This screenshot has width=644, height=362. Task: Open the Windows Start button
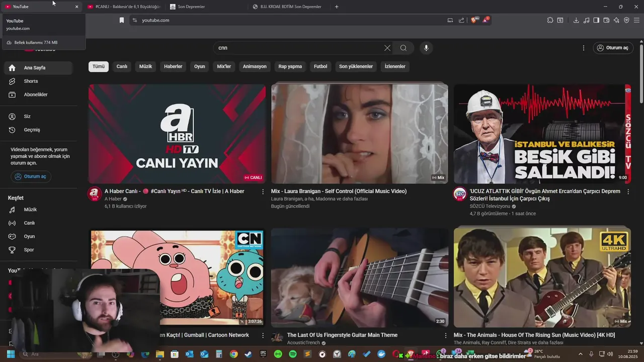coord(11,354)
